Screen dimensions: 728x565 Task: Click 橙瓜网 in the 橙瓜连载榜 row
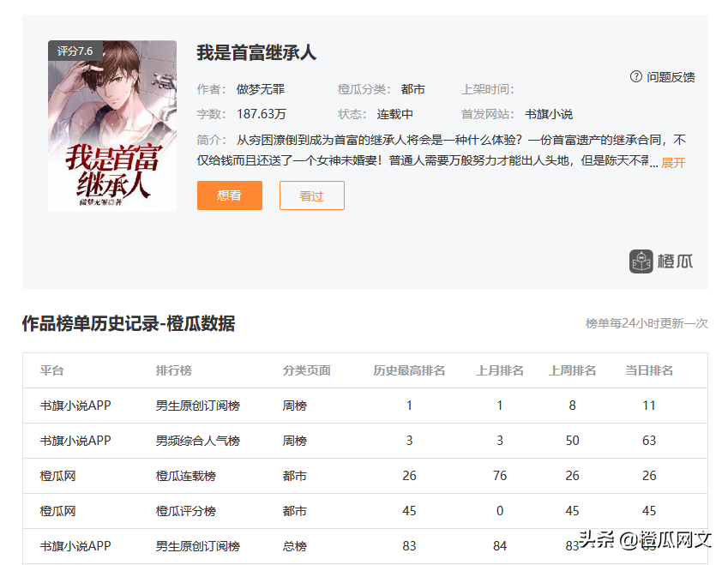tap(57, 476)
